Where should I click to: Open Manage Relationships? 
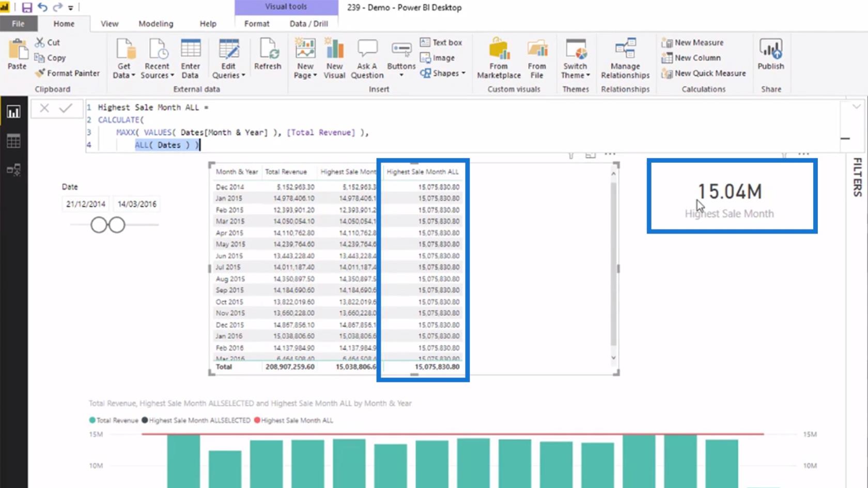625,58
